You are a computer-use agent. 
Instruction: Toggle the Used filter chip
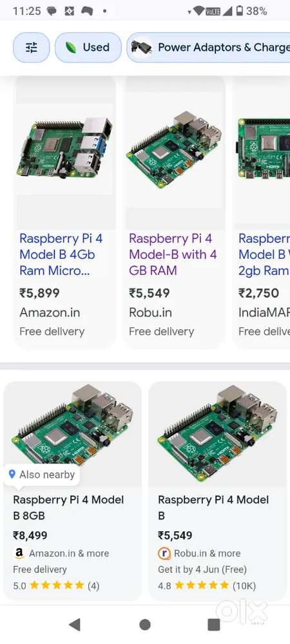88,48
